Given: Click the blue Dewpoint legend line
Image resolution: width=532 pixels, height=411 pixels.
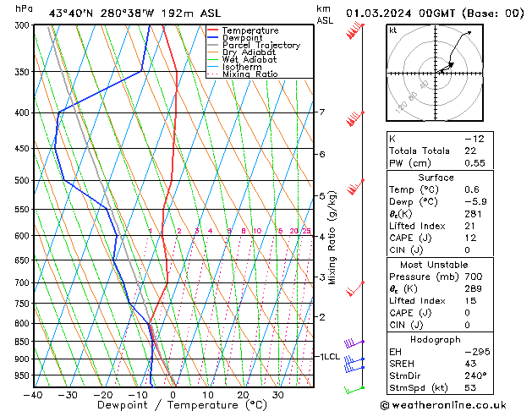Looking at the screenshot, I should (213, 38).
